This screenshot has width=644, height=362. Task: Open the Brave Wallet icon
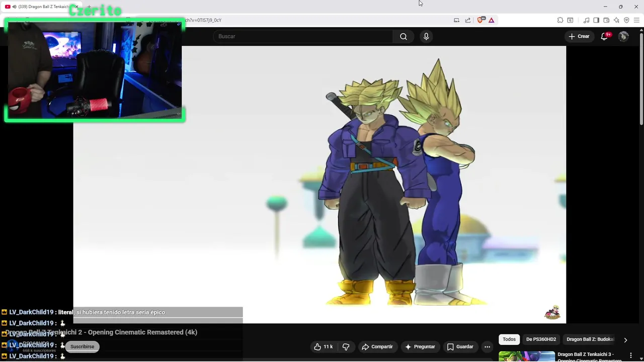(606, 20)
